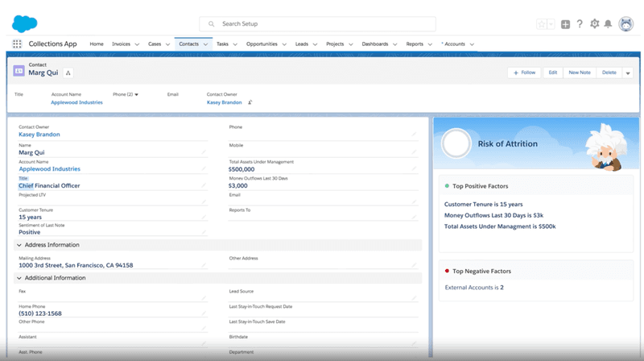Delete the contact record
Image resolution: width=644 pixels, height=361 pixels.
pyautogui.click(x=609, y=73)
